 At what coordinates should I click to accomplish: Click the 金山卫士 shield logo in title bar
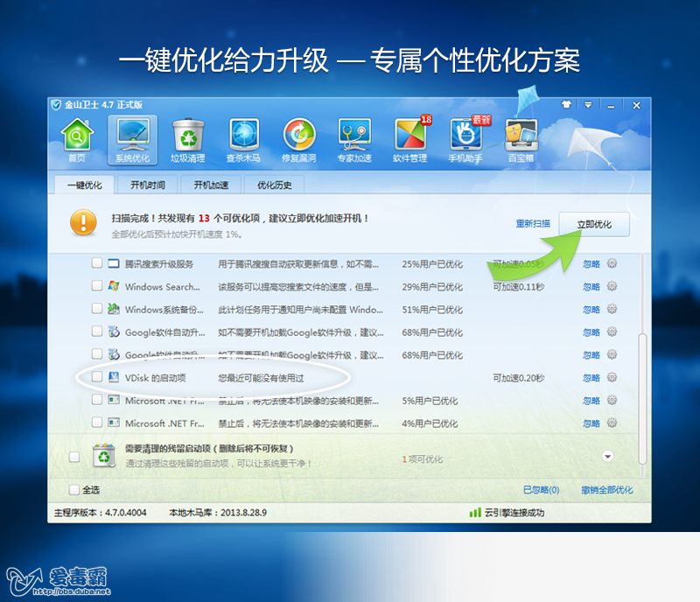pyautogui.click(x=56, y=105)
